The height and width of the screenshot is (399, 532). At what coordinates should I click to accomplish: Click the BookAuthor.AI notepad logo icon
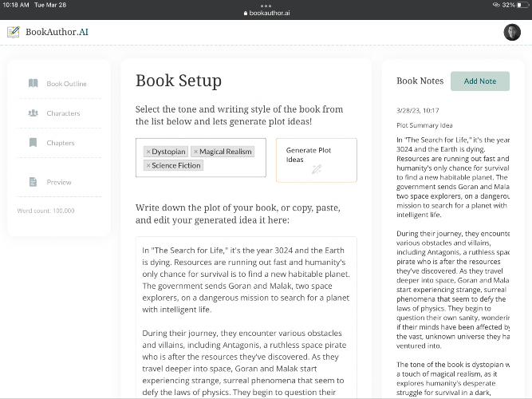(x=14, y=32)
